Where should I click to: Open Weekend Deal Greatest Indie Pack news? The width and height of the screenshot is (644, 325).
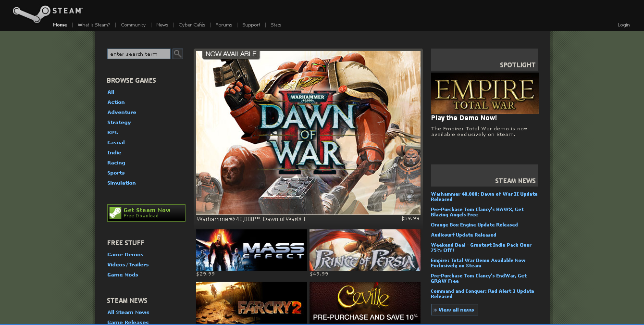[481, 248]
